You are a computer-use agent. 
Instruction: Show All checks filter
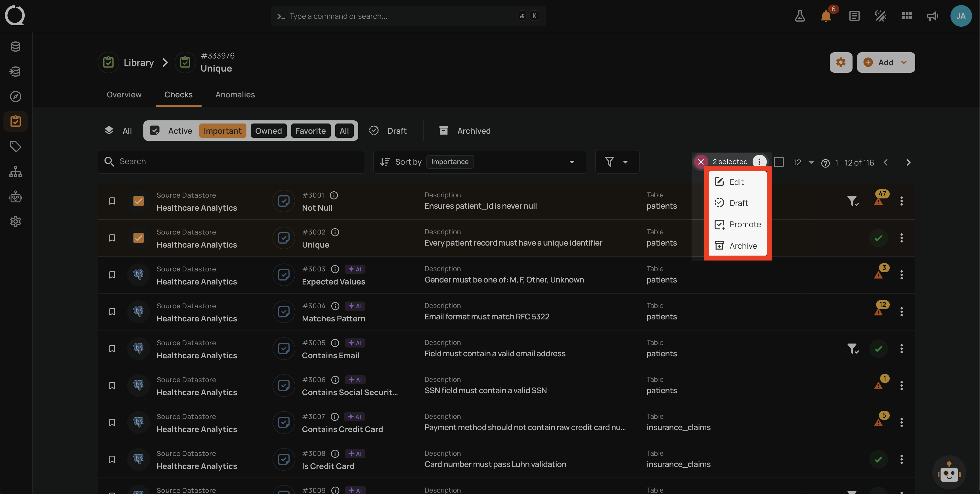pos(118,131)
